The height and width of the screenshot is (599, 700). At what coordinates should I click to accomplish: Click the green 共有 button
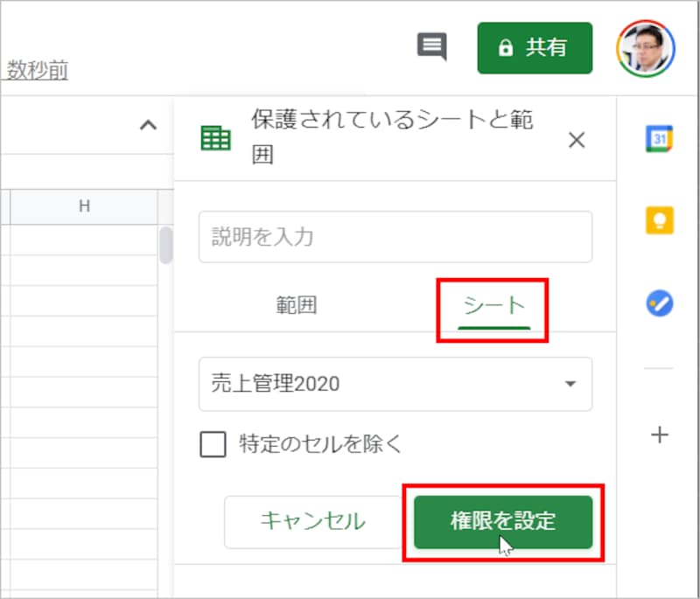(x=535, y=48)
